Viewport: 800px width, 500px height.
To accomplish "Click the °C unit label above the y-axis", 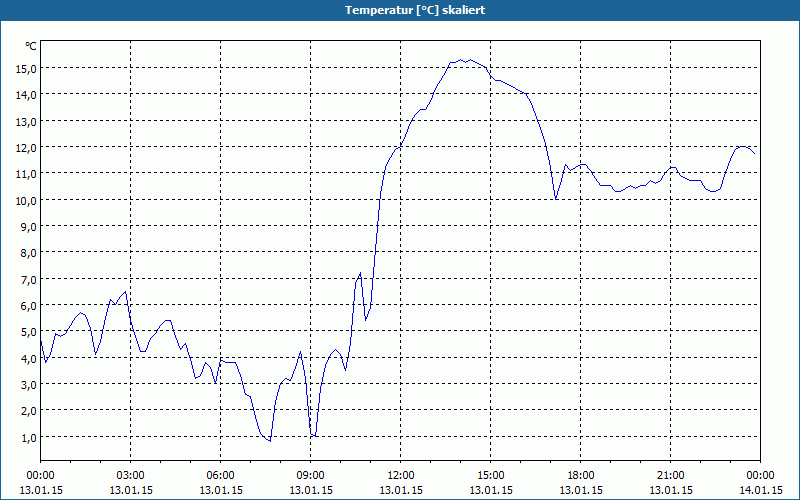I will click(x=31, y=46).
